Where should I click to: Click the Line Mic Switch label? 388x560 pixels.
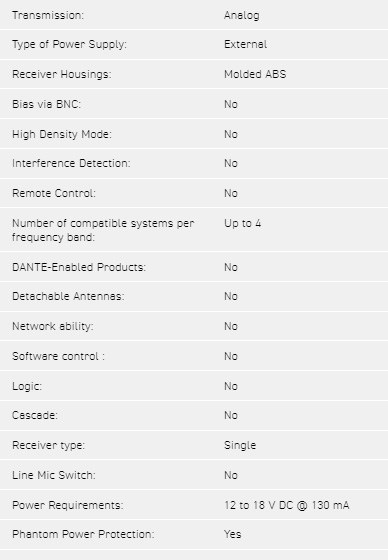coord(54,475)
